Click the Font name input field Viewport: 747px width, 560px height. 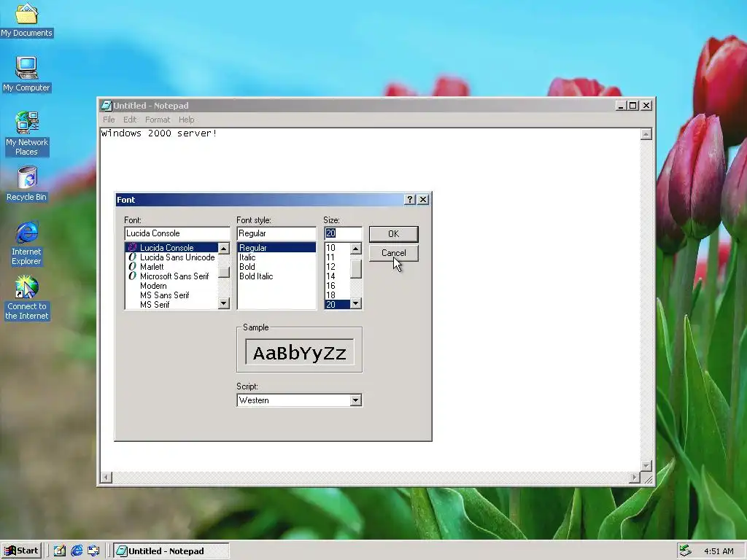coord(177,233)
